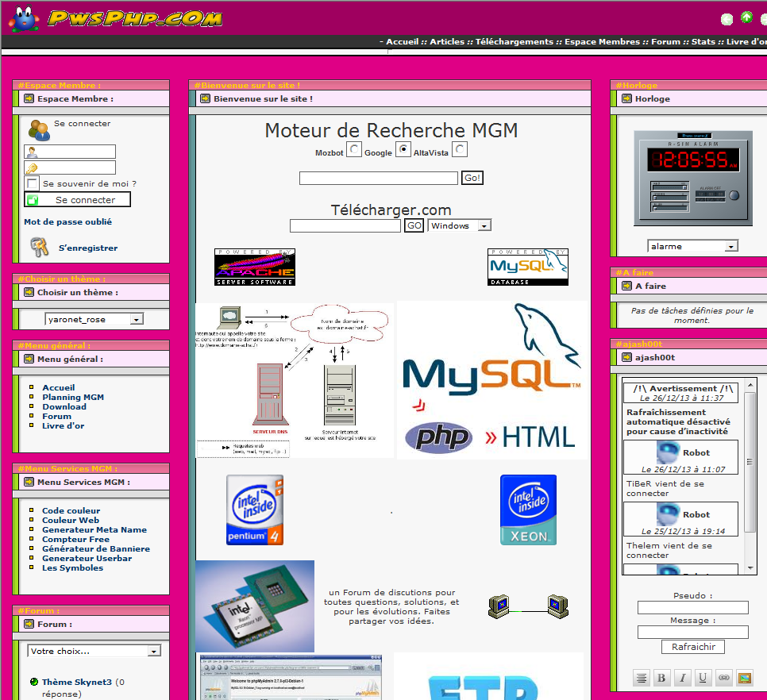Open the yaronet_rose theme dropdown
This screenshot has height=700, width=767.
[94, 319]
